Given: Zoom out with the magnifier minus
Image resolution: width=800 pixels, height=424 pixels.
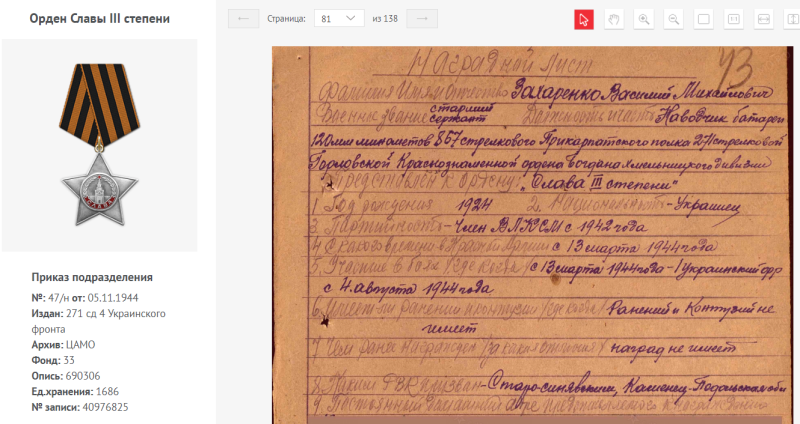Looking at the screenshot, I should click(x=674, y=19).
